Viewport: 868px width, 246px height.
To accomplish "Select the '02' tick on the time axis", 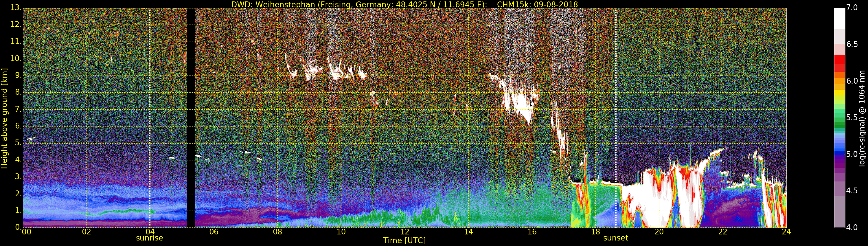I will point(87,232).
